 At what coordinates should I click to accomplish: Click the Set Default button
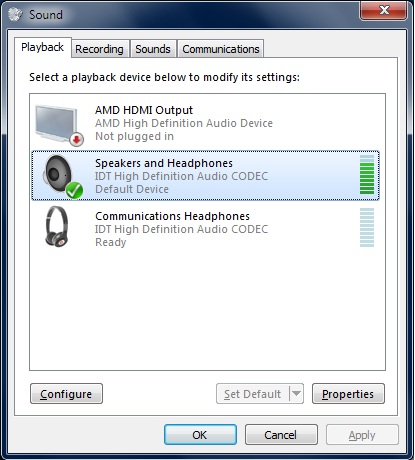[253, 394]
